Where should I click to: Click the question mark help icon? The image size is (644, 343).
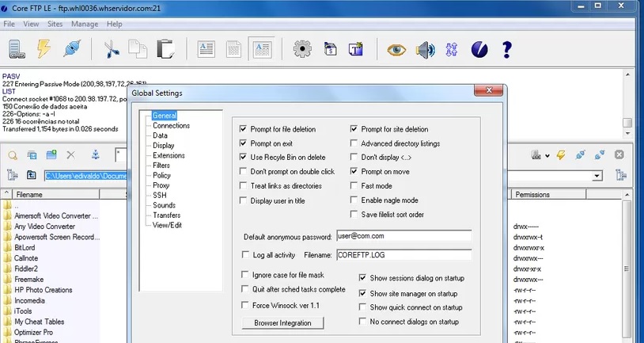click(507, 50)
